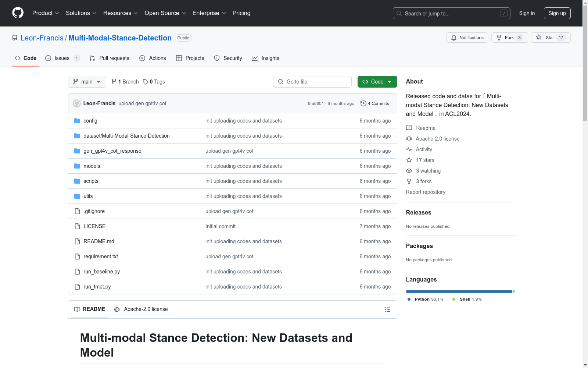Click the languages breakdown bar
Image resolution: width=588 pixels, height=368 pixels.
460,291
